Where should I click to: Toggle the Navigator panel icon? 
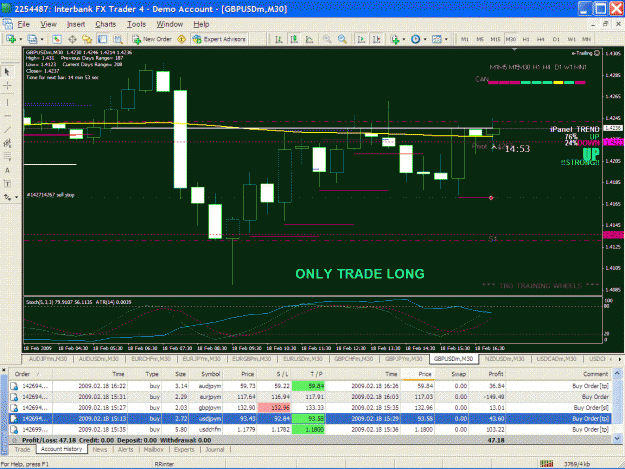(x=87, y=39)
